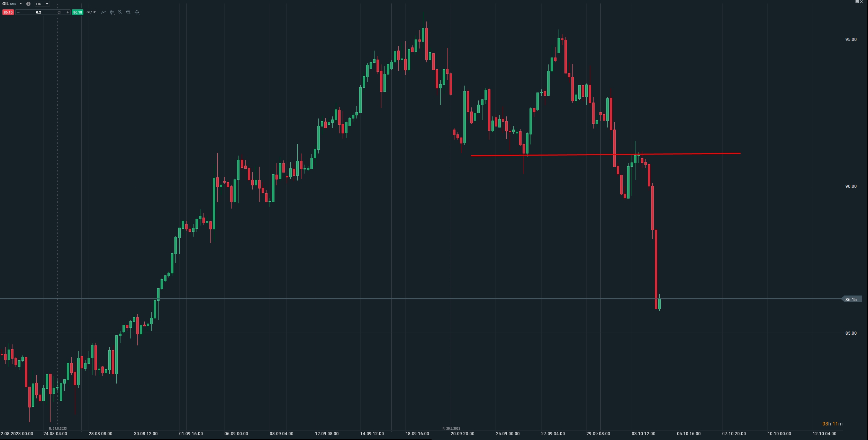Expand the H4 timeframe dropdown
Image resolution: width=868 pixels, height=440 pixels.
47,4
